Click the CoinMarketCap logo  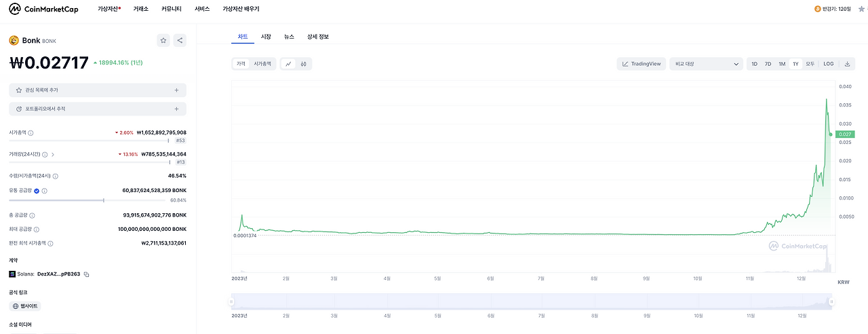(x=43, y=9)
